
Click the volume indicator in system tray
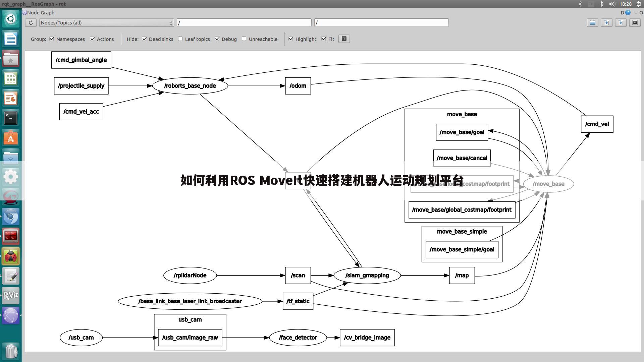click(612, 4)
